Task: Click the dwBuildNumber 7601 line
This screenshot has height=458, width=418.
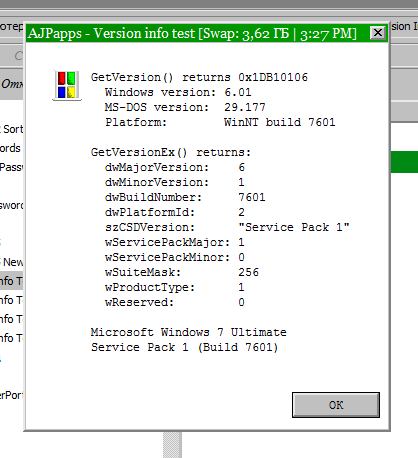Action: coord(185,197)
